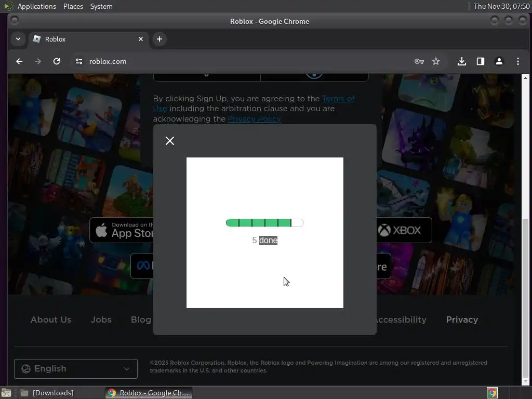
Task: Click the green progress bar in dialog
Action: point(264,223)
